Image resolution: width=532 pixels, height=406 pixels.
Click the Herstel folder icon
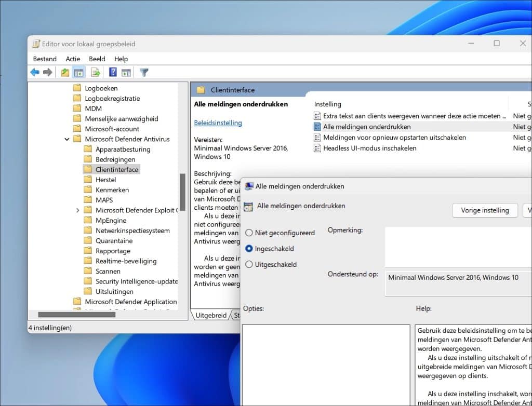tap(88, 180)
